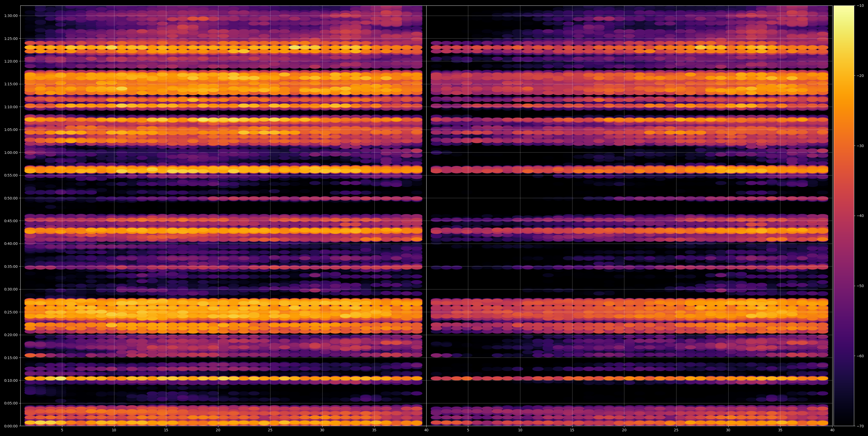Select the 1:10:00 time axis label
Screen dimensions: 868x436
11,107
